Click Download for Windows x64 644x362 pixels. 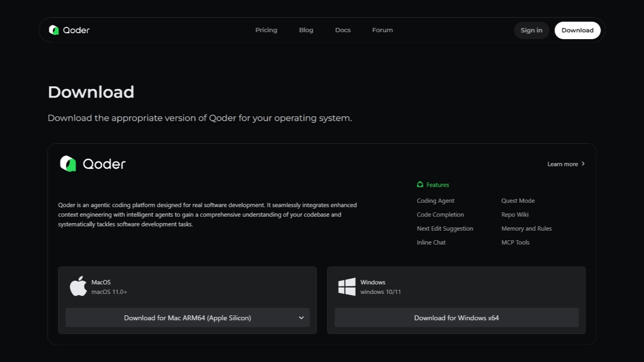click(x=456, y=317)
